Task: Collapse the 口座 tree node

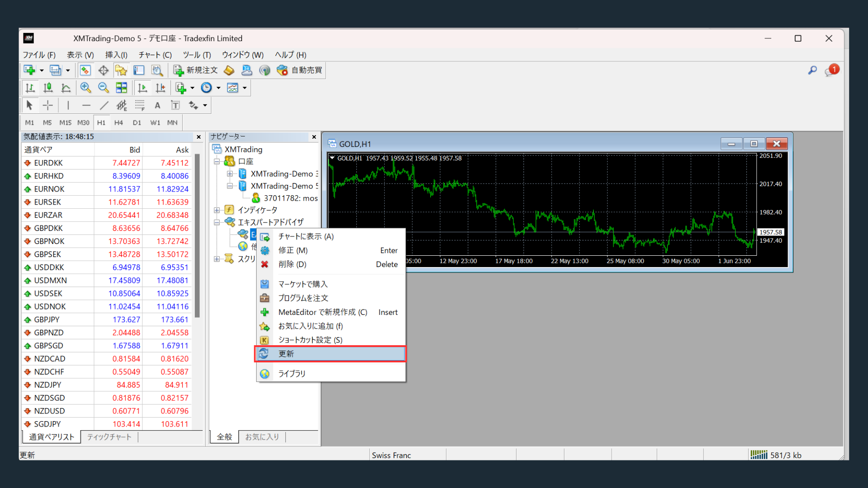Action: (217, 161)
